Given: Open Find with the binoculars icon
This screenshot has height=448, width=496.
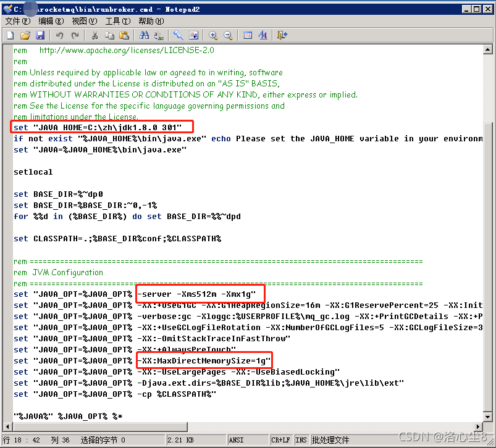Looking at the screenshot, I should (x=145, y=35).
